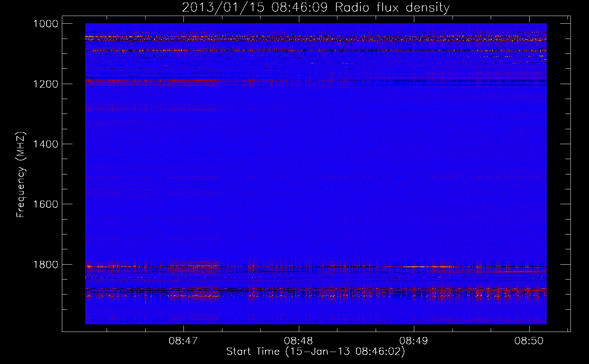The width and height of the screenshot is (589, 364).
Task: Click the 'Start Time (15-Jan-13 08:46:02)' label
Action: click(x=316, y=352)
